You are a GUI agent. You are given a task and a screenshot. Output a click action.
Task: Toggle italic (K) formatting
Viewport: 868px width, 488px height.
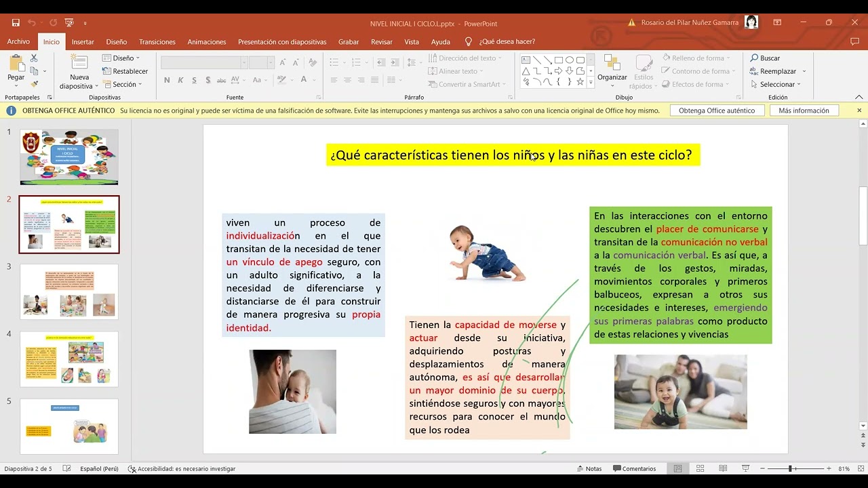click(x=180, y=80)
